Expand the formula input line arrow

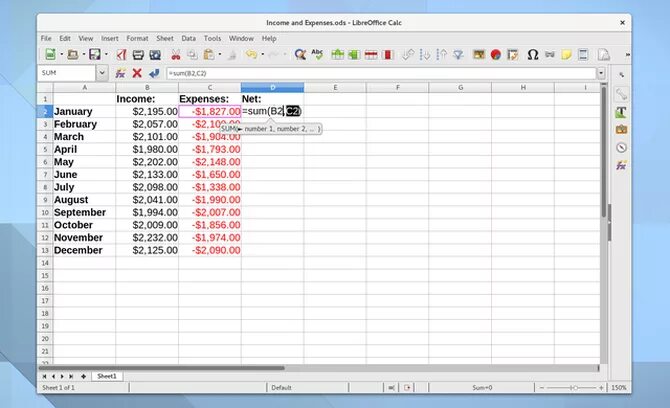(x=601, y=73)
